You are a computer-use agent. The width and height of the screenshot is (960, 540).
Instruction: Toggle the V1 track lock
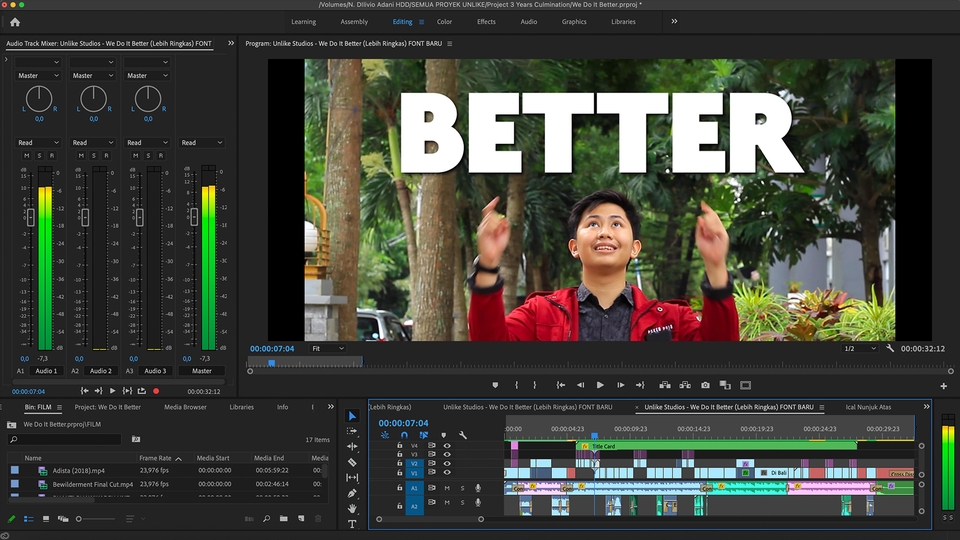(x=400, y=474)
